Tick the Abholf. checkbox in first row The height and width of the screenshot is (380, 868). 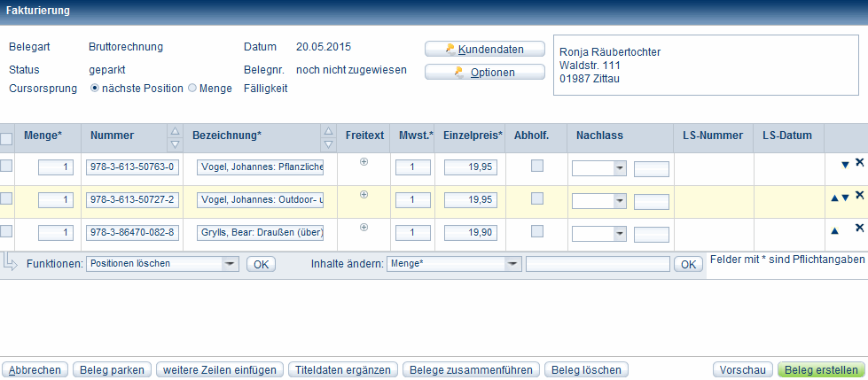click(537, 166)
